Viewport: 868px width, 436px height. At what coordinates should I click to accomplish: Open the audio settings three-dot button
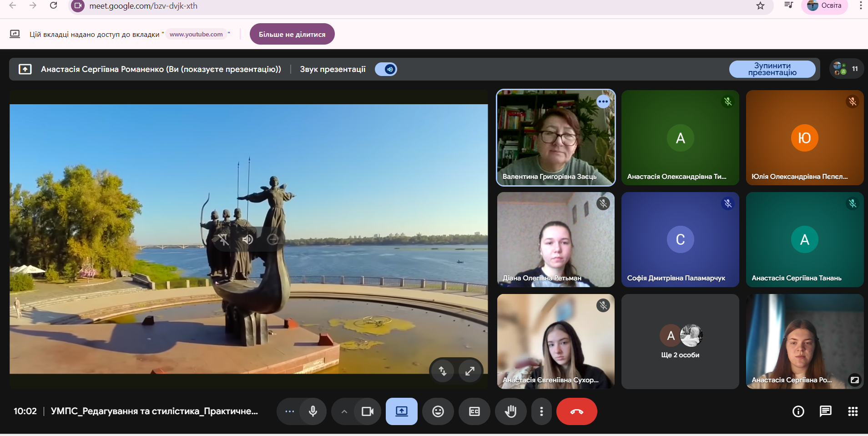pyautogui.click(x=289, y=411)
